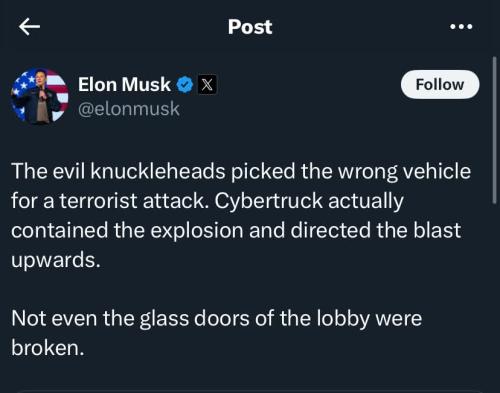The image size is (500, 393).
Task: Click the phrase wrong vehicle in first line
Action: point(404,172)
